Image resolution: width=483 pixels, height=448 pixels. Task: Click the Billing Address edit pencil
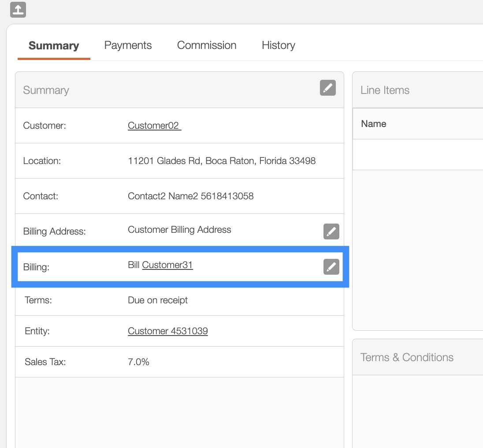(331, 231)
